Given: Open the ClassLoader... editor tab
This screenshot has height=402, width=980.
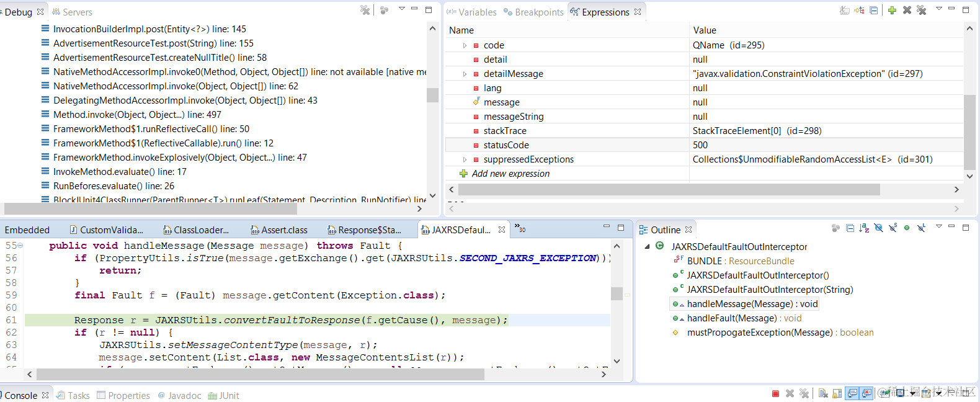Looking at the screenshot, I should pyautogui.click(x=196, y=230).
